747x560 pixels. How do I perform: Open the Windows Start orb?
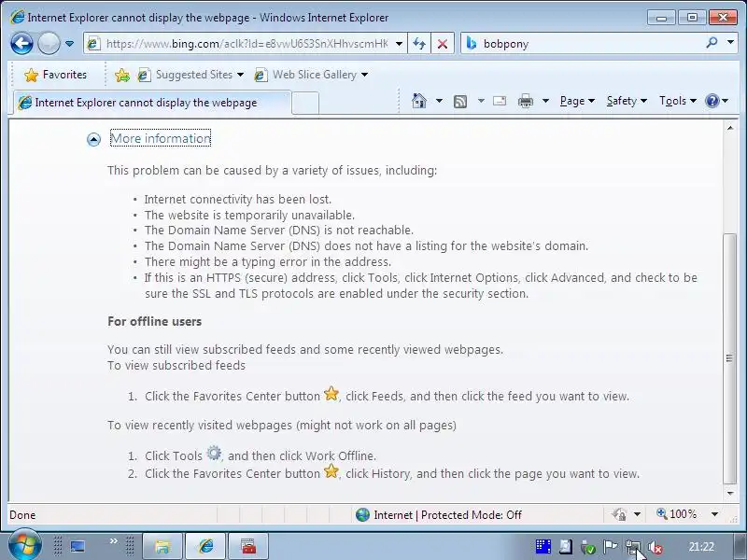click(x=25, y=545)
